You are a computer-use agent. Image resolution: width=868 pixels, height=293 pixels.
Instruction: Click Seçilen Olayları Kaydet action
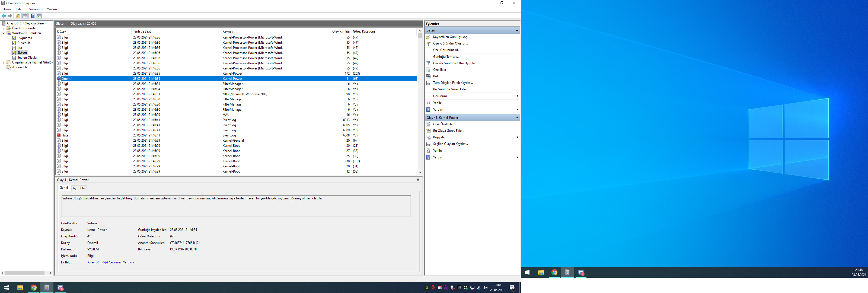451,144
